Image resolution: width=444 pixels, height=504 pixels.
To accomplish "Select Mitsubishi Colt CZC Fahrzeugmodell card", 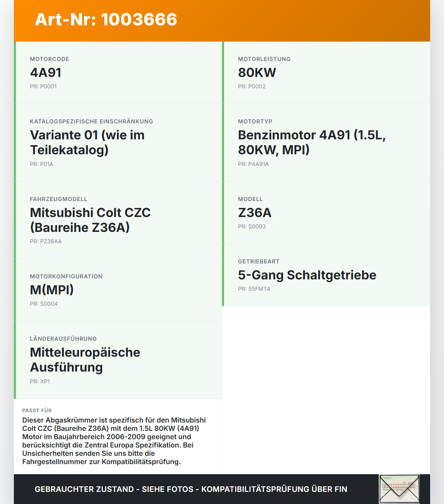I will point(118,220).
